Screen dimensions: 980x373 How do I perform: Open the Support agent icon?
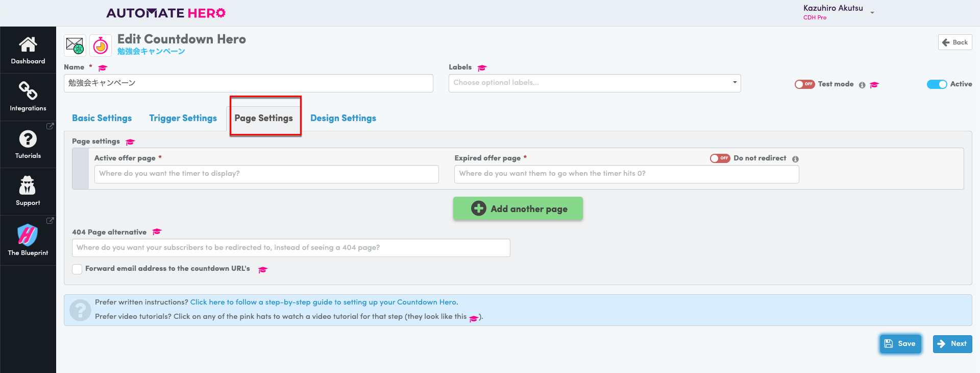[x=28, y=185]
